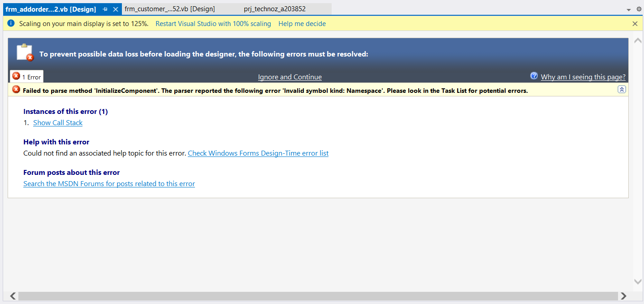
Task: Dismiss the scaling notification bar
Action: [x=635, y=24]
